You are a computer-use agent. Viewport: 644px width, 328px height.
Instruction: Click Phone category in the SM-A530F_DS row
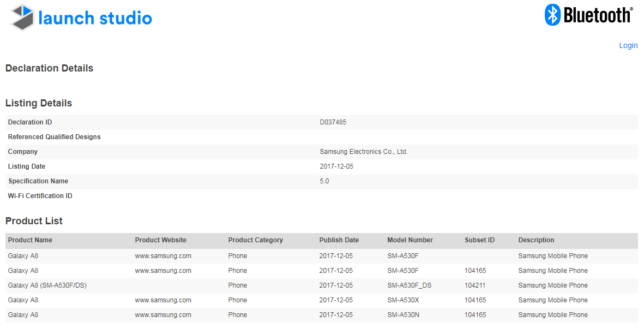pos(238,285)
